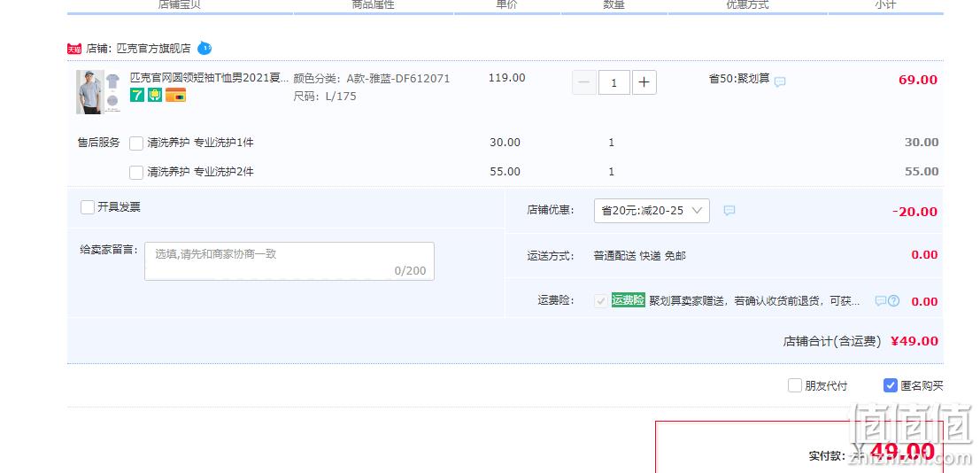Click the 聚划算卖家赠送 insurance description text
Image resolution: width=980 pixels, height=473 pixels.
click(x=754, y=301)
